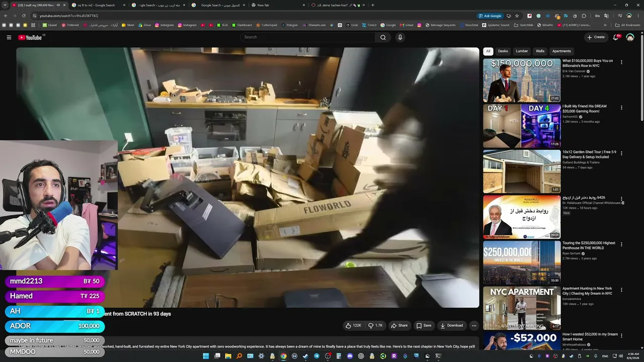This screenshot has height=362, width=644.
Task: Open Telegram from the taskbar
Action: [316, 356]
